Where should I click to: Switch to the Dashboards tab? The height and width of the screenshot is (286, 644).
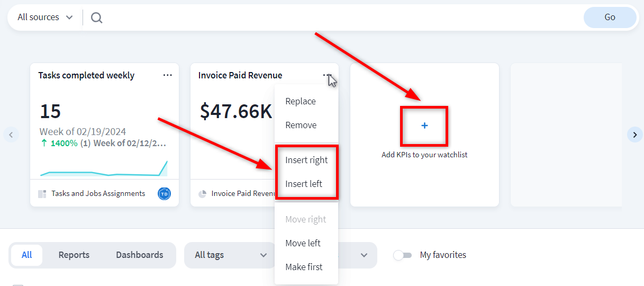pos(140,255)
